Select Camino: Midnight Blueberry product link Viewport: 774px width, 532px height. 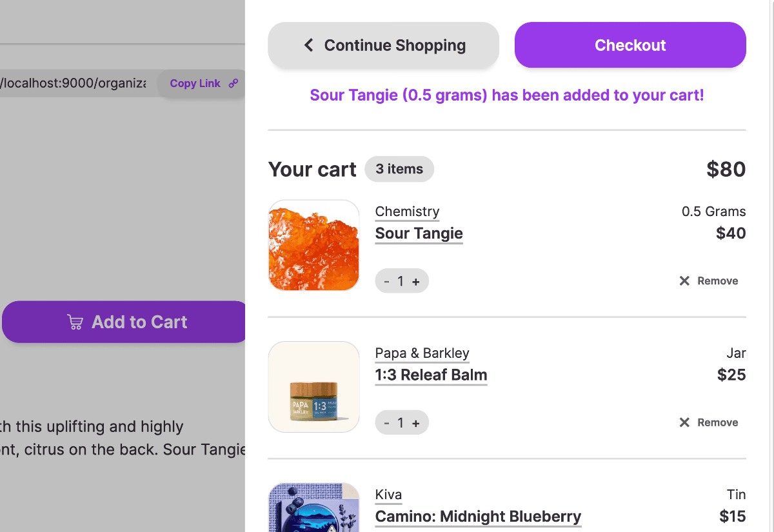pyautogui.click(x=478, y=517)
